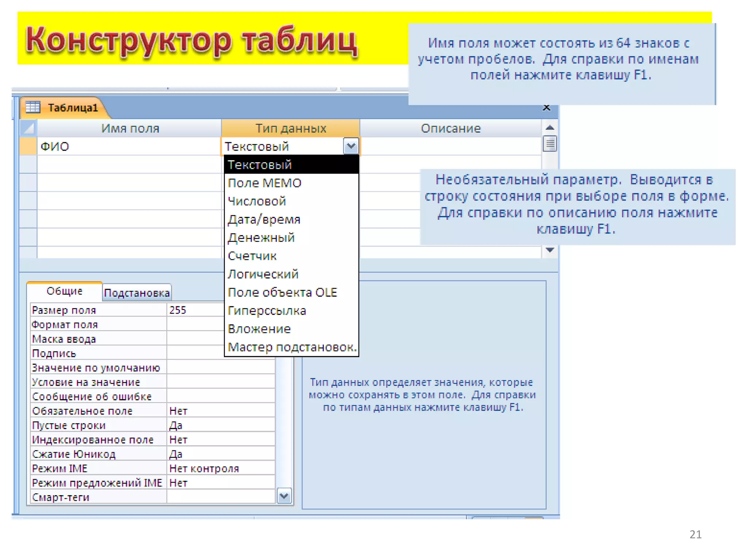Viewport: 747px width, 560px height.
Task: Pick Дата/время in the dropdown
Action: click(x=264, y=219)
